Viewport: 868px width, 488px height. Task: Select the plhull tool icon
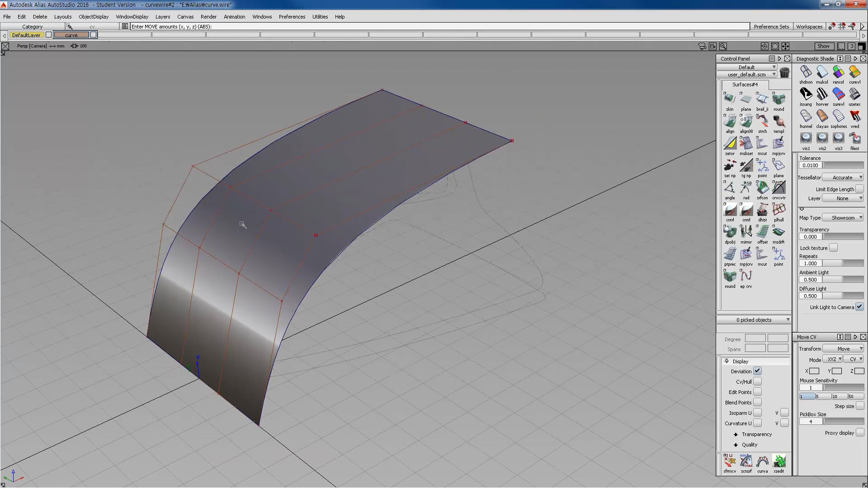click(x=778, y=209)
